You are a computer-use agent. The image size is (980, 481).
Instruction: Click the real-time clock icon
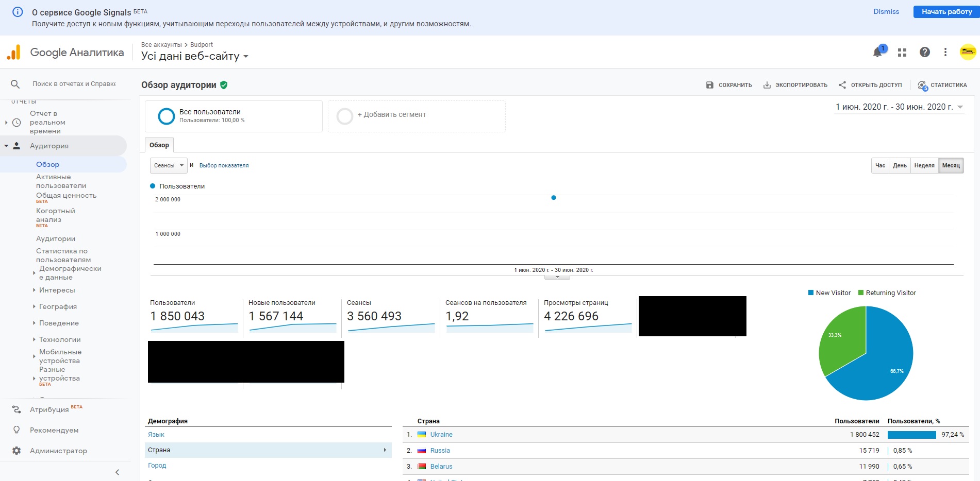16,123
